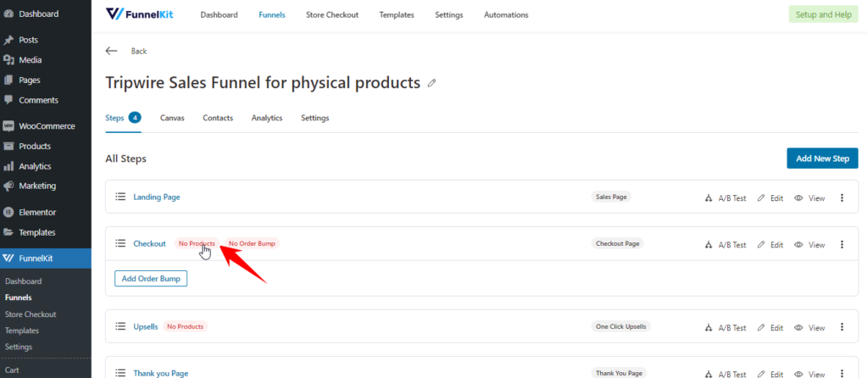Open the Checkout step link
Viewport: 868px width, 378px height.
point(149,243)
